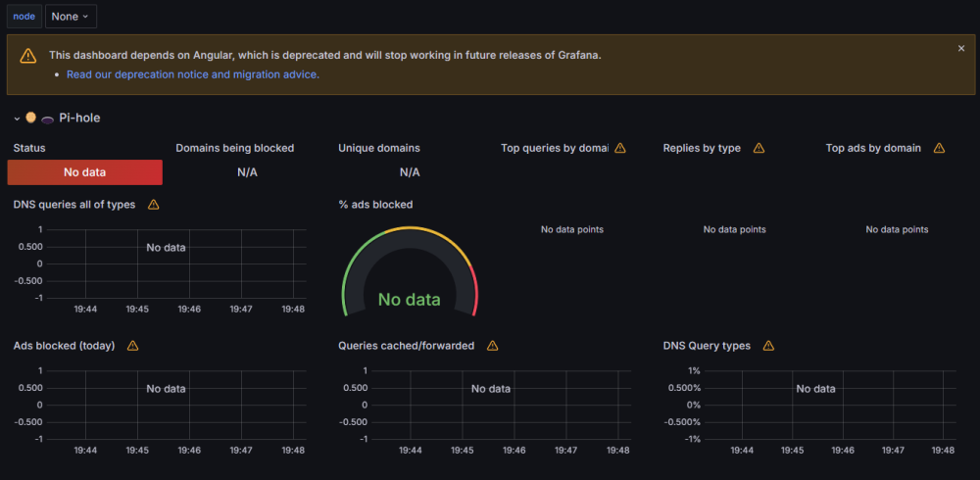Screen dimensions: 980x480
Task: Click warning icon on DNS queries all of types
Action: [x=153, y=205]
